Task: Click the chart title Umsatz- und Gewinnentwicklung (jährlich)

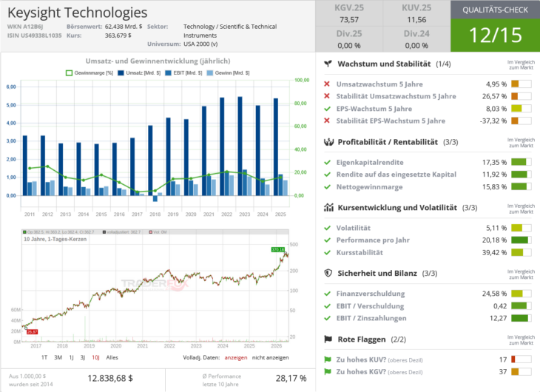Action: click(158, 61)
